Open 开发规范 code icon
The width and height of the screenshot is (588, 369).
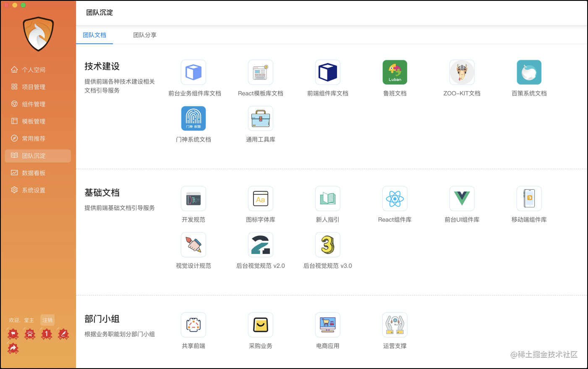click(x=193, y=199)
